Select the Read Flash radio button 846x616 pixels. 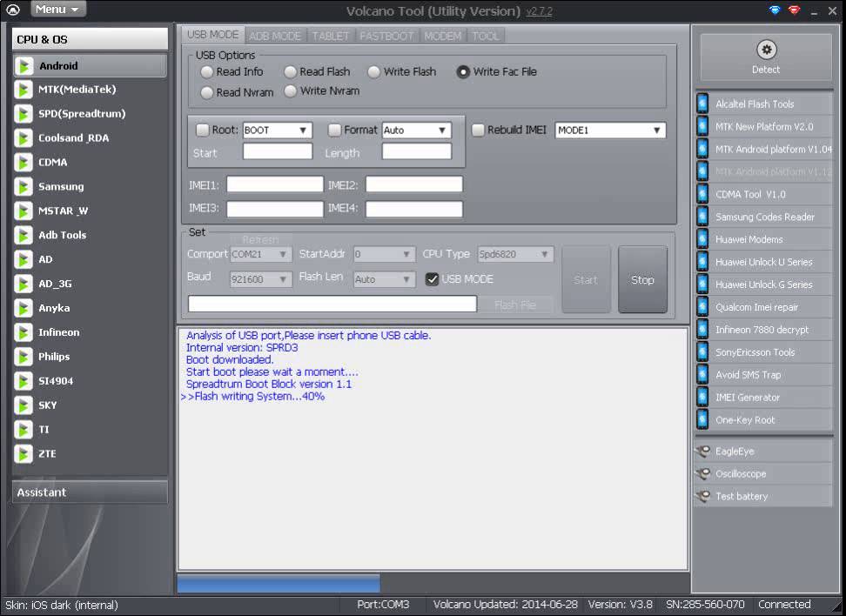pos(291,71)
